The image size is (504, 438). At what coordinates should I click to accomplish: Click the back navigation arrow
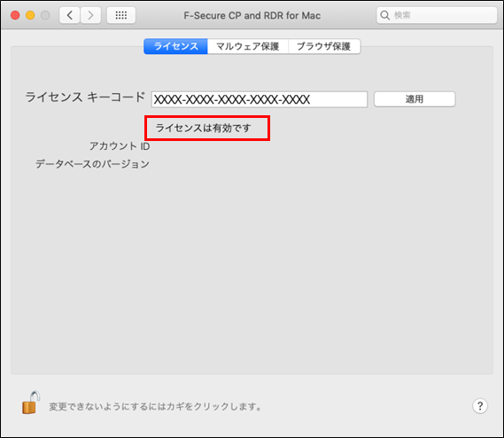click(x=69, y=15)
